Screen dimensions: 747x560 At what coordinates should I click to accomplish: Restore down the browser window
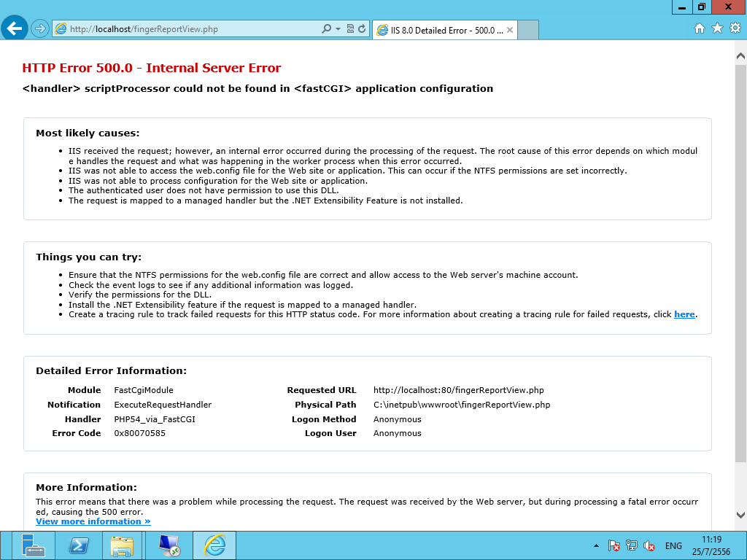(x=702, y=7)
